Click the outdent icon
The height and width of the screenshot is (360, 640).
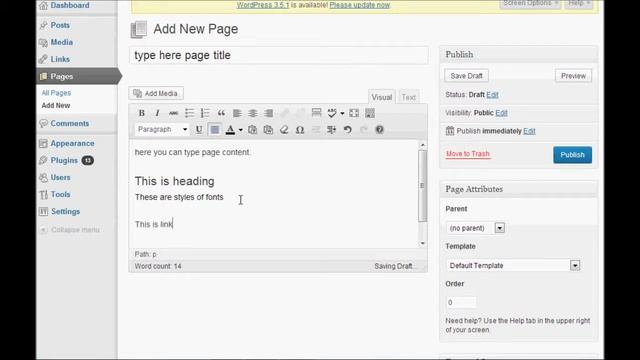pos(316,130)
